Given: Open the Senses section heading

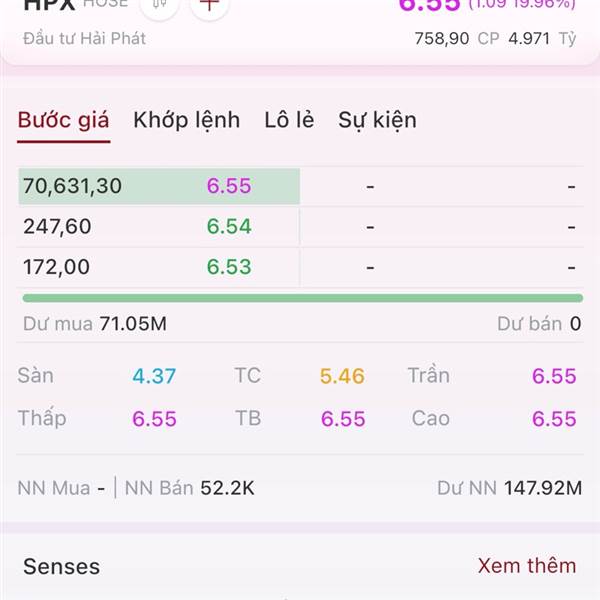Looking at the screenshot, I should coord(62,566).
